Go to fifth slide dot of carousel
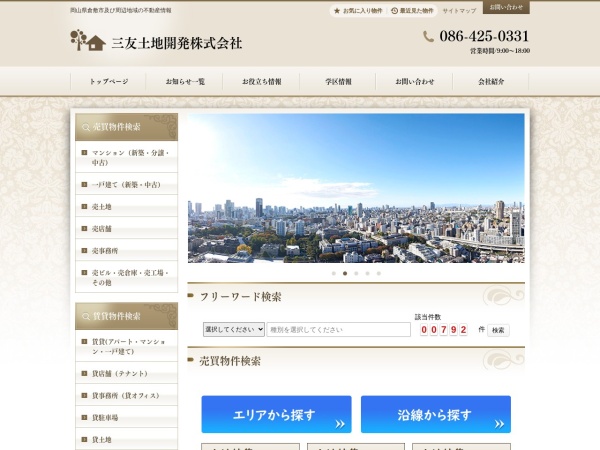Image resolution: width=600 pixels, height=450 pixels. point(378,274)
